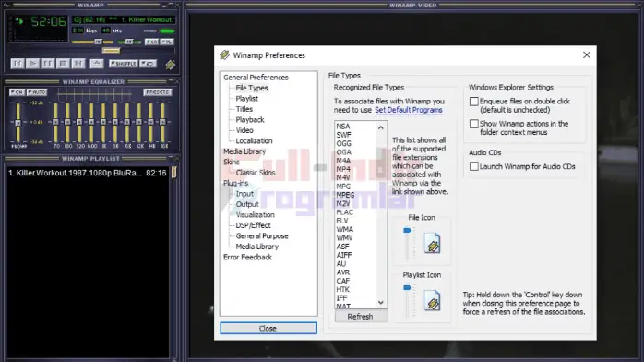Screen dimensions: 644x362
Task: Open the equalizer PRESETS menu
Action: (x=157, y=92)
